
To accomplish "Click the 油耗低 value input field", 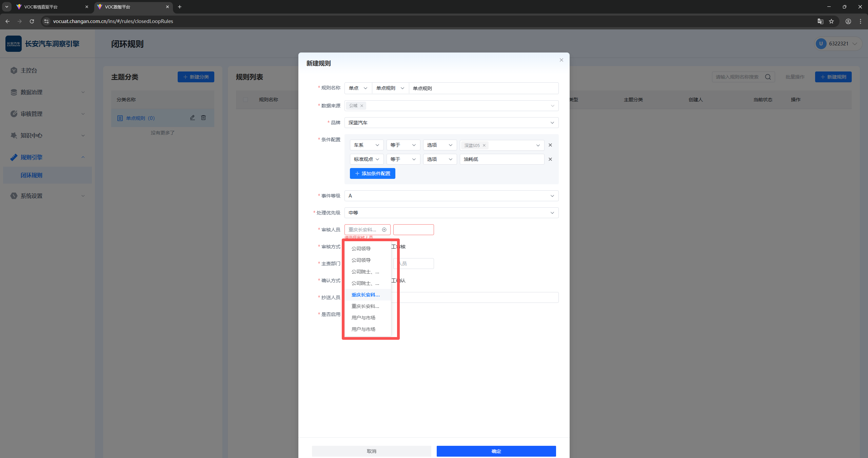I will [x=501, y=159].
